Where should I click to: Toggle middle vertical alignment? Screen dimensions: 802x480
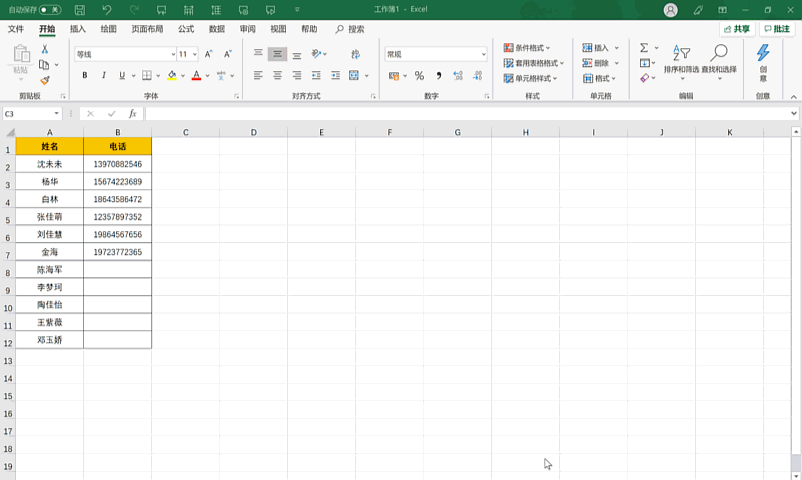tap(277, 54)
